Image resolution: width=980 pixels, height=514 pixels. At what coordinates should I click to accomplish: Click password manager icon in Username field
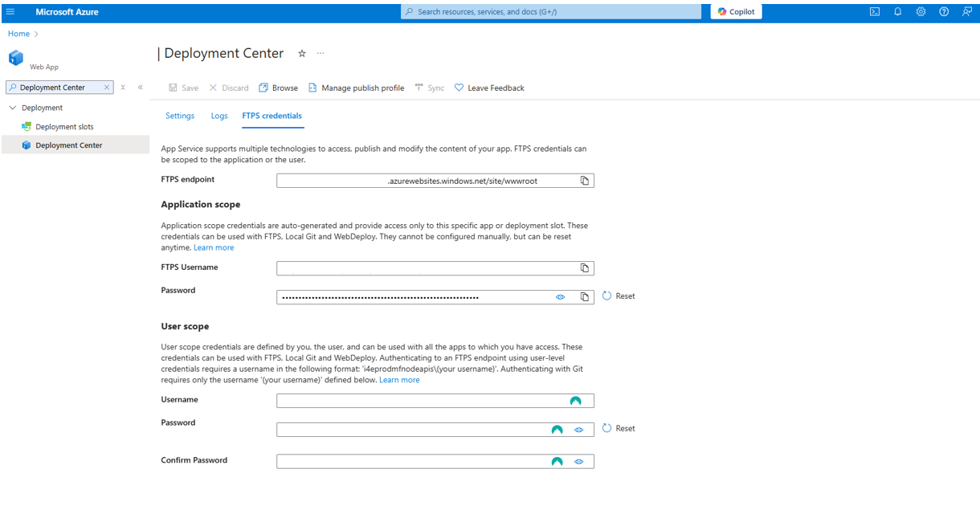575,401
